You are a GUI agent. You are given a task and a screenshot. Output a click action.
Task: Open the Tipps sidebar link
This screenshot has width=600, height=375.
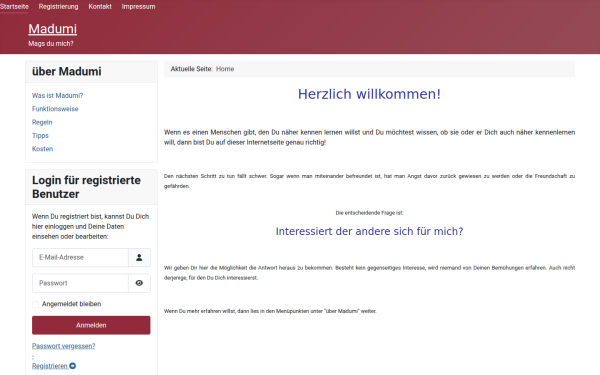(x=40, y=136)
